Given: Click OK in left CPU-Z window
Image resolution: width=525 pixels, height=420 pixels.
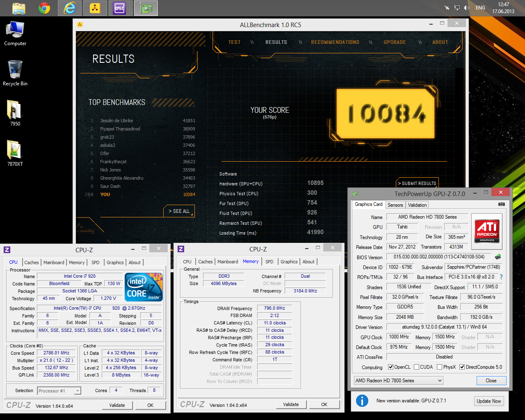Looking at the screenshot, I should [151, 405].
